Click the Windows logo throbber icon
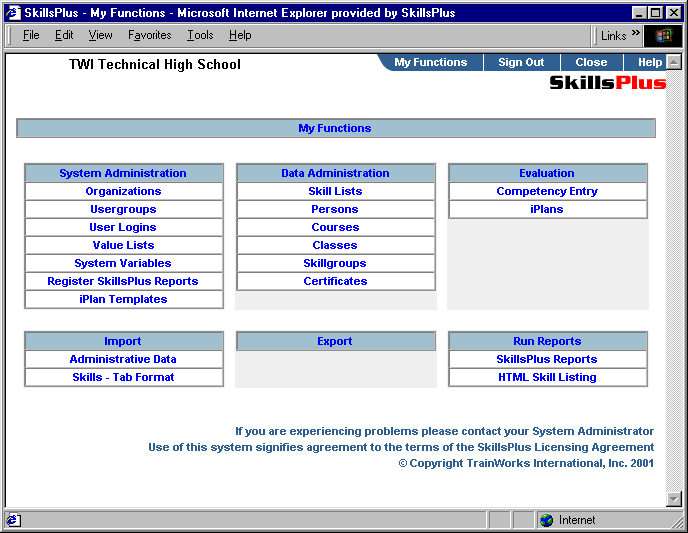Image resolution: width=688 pixels, height=533 pixels. 663,36
